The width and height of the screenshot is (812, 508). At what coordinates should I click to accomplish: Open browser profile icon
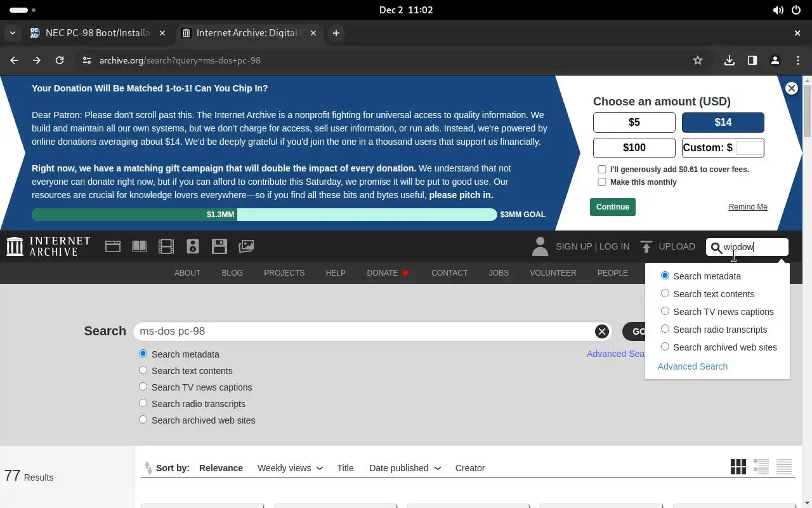[x=775, y=60]
